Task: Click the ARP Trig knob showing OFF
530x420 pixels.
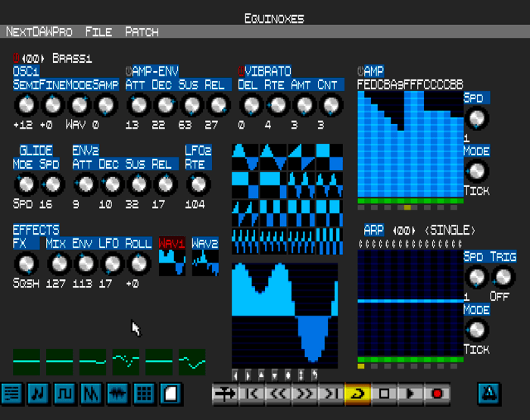Action: pyautogui.click(x=503, y=277)
